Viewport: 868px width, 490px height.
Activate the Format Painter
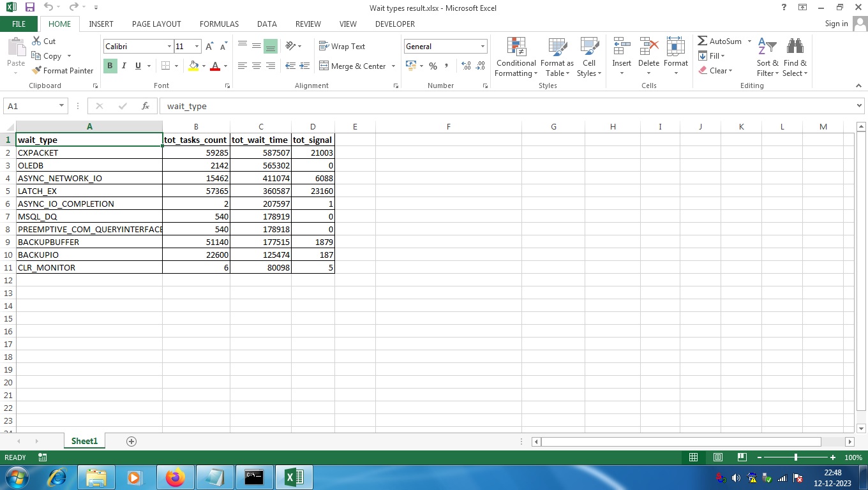pyautogui.click(x=63, y=71)
